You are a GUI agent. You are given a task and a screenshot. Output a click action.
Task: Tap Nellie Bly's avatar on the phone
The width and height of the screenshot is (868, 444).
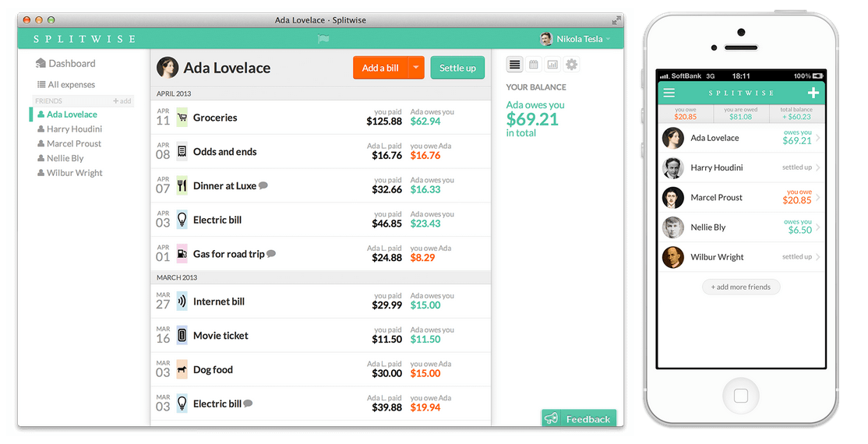point(673,227)
